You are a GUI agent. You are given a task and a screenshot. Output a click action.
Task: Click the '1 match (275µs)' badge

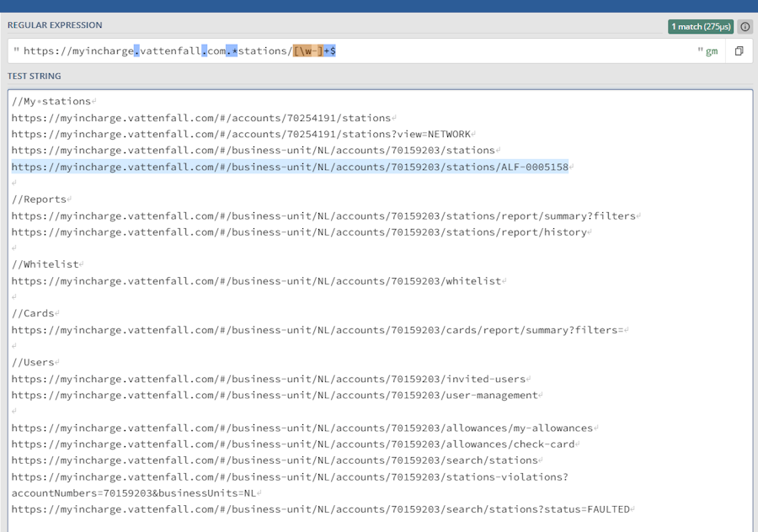(701, 27)
